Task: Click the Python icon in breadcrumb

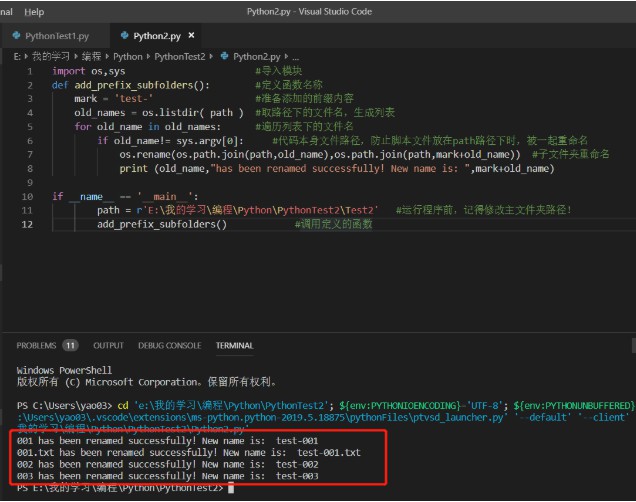Action: click(x=224, y=56)
